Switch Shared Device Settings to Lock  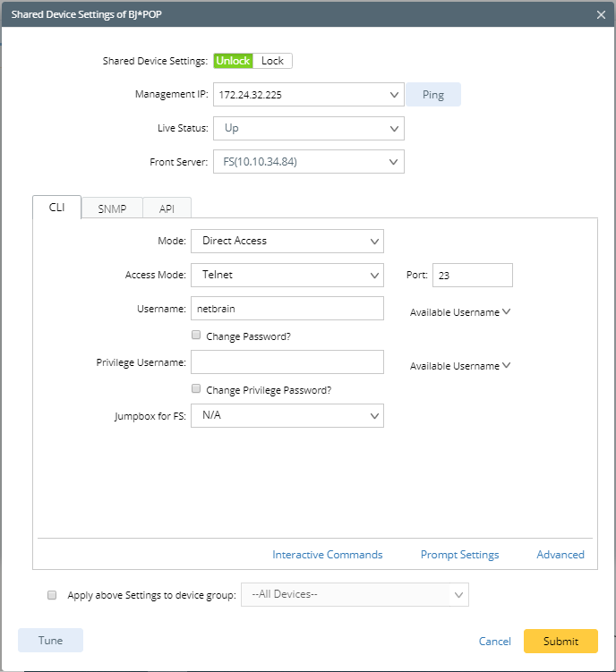(272, 61)
